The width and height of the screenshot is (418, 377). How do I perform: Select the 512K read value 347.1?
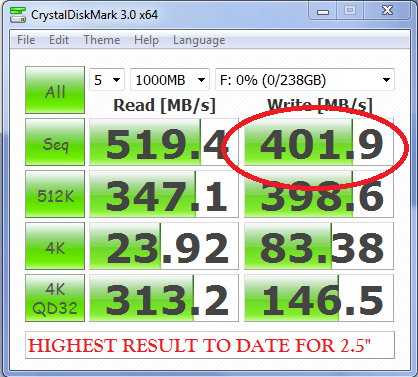(x=164, y=194)
